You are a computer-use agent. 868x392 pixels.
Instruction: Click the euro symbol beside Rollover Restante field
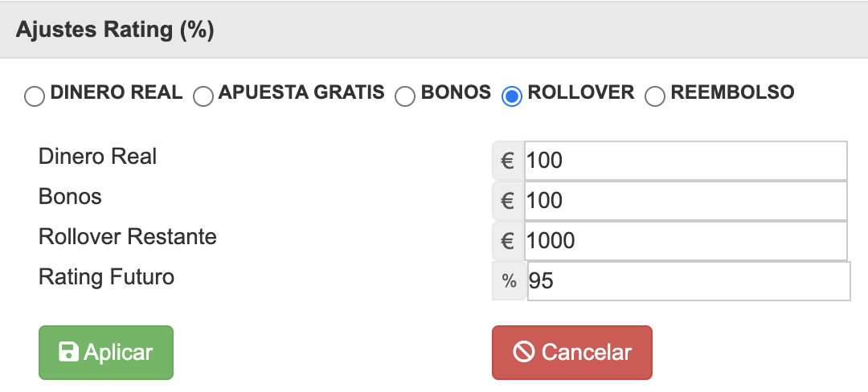point(508,241)
